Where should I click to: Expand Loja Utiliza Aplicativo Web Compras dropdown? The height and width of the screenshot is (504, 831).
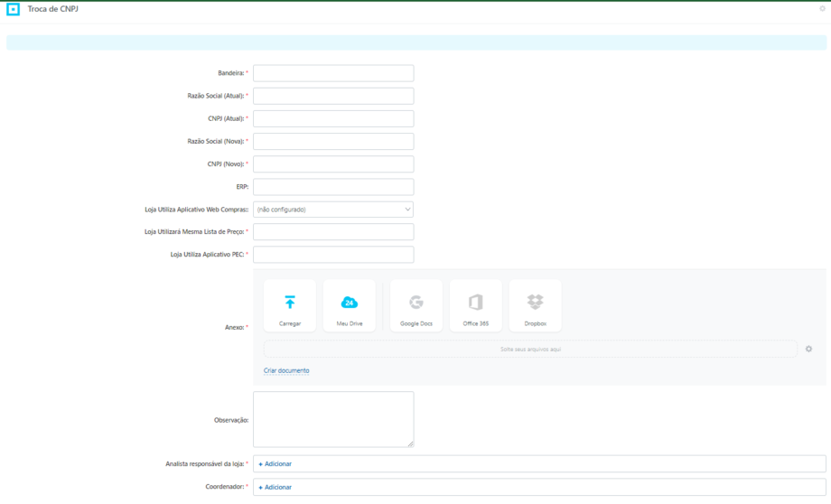[333, 210]
